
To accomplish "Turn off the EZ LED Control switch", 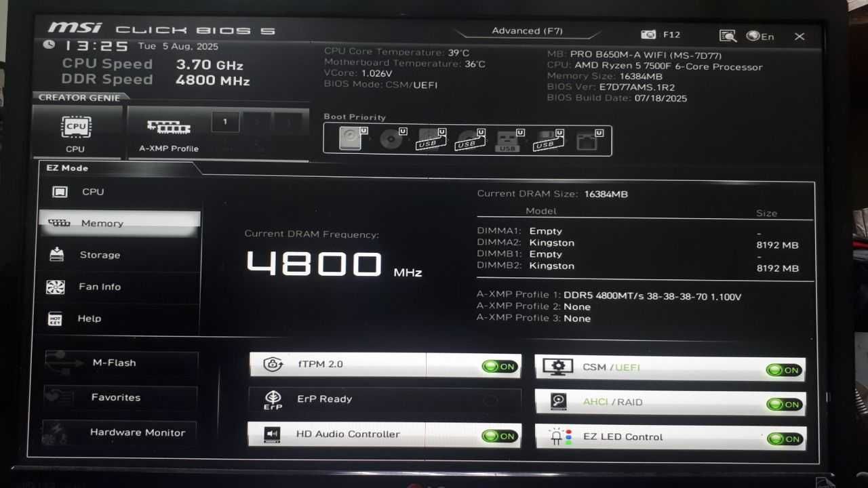I will pos(784,439).
